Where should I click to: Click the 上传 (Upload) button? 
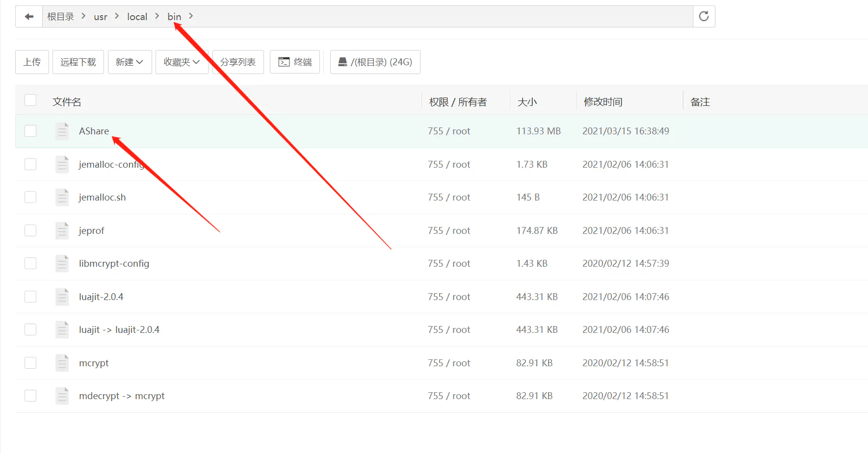[x=32, y=62]
